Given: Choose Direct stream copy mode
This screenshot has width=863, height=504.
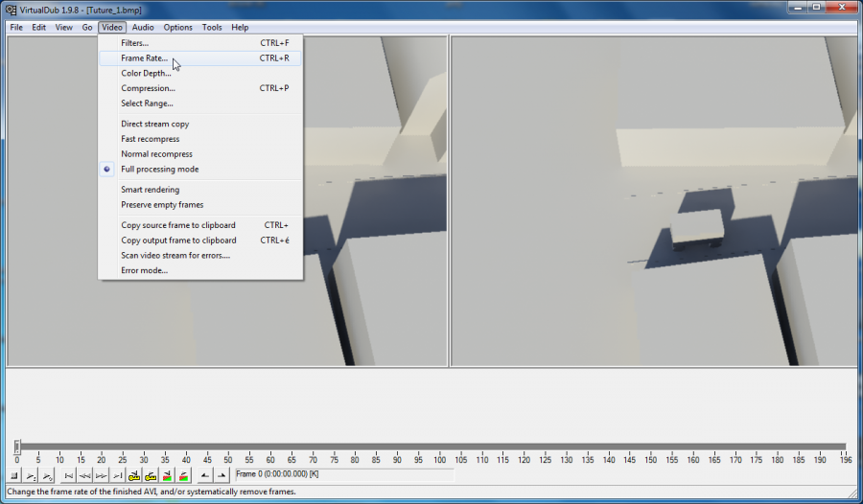Looking at the screenshot, I should click(x=154, y=124).
